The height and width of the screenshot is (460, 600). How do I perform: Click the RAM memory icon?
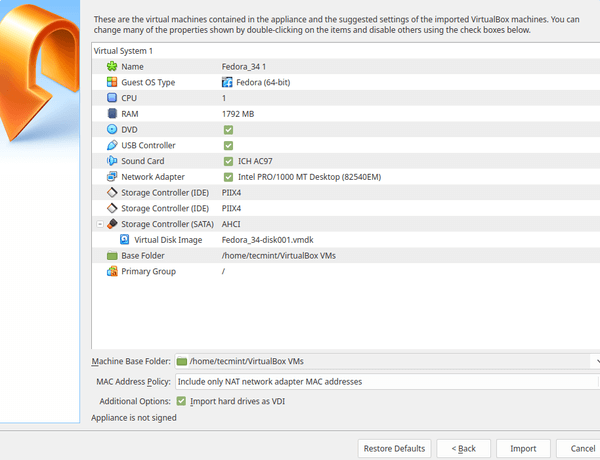pos(112,113)
